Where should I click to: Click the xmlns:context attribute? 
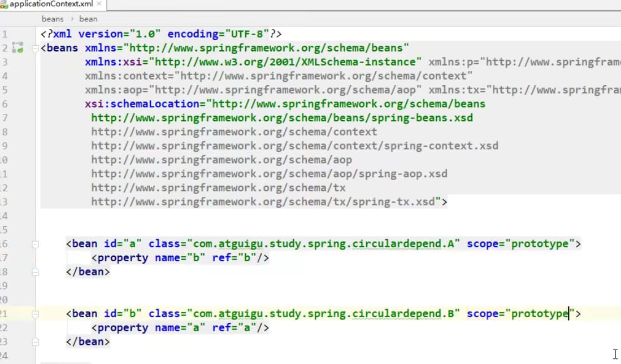[279, 76]
